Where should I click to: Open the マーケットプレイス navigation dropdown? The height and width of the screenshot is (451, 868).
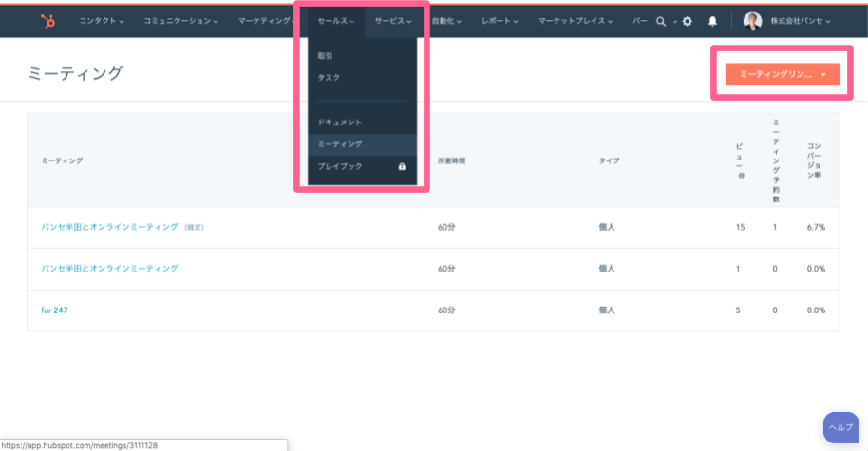point(574,21)
